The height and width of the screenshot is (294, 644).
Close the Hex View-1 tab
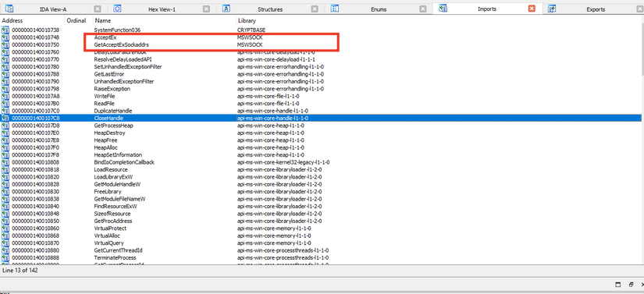point(206,9)
